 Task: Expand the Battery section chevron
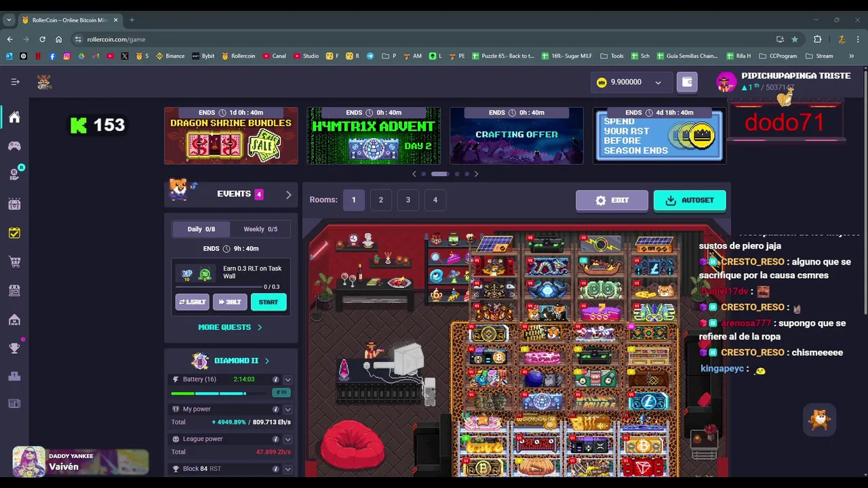(288, 380)
